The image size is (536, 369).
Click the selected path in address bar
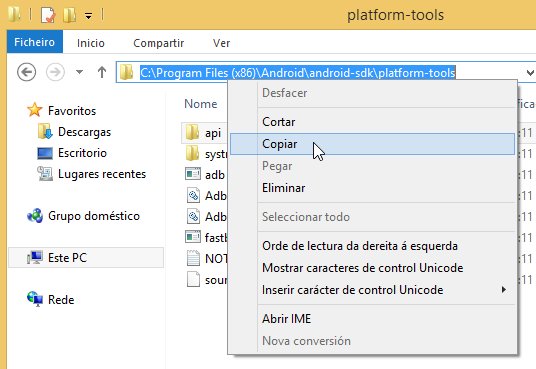click(297, 73)
